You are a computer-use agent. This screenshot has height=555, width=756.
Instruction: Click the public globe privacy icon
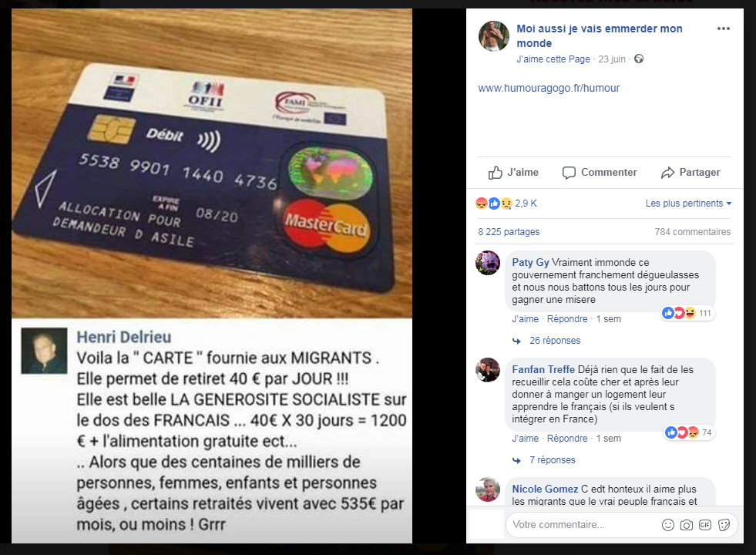pyautogui.click(x=639, y=59)
